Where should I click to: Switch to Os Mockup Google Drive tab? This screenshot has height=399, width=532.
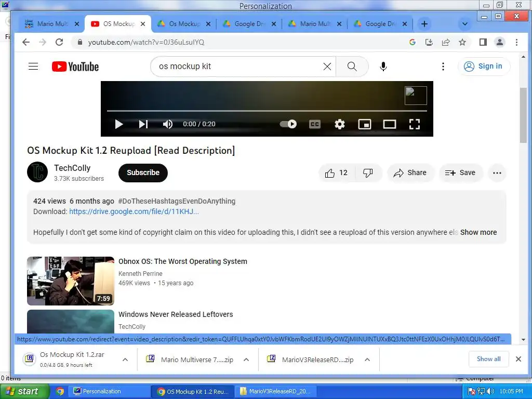click(183, 24)
